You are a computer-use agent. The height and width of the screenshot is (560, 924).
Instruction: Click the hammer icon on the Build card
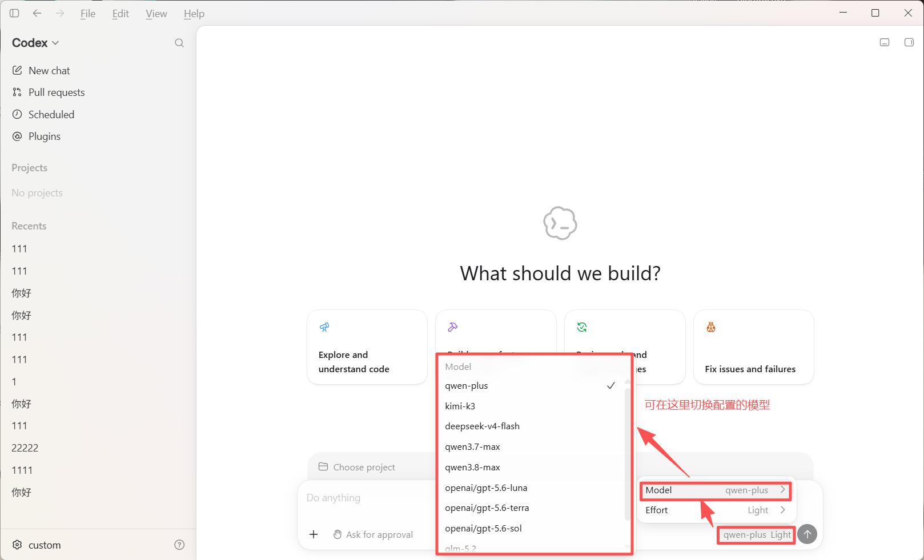pos(453,327)
